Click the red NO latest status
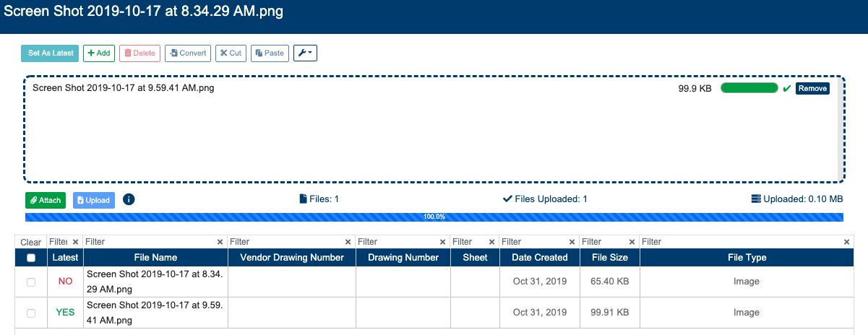 (x=65, y=282)
